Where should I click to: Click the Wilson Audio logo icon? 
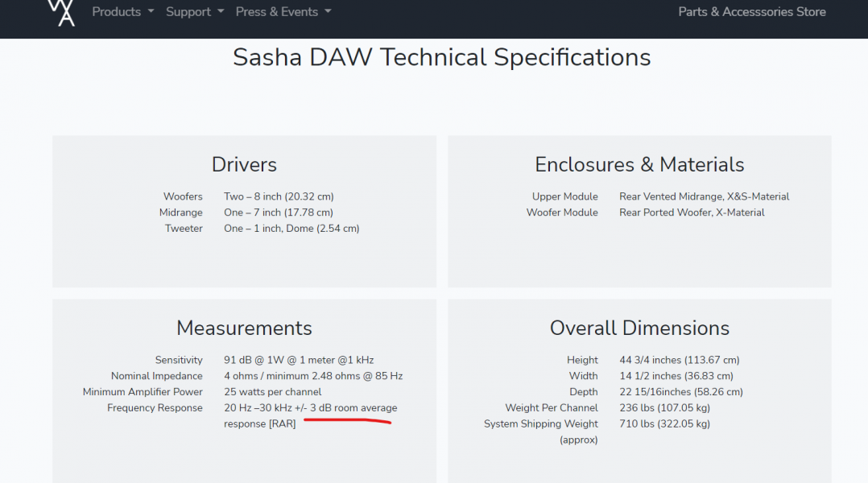[61, 13]
